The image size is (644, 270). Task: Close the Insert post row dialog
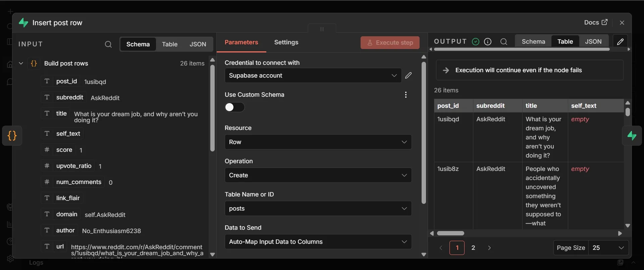622,22
